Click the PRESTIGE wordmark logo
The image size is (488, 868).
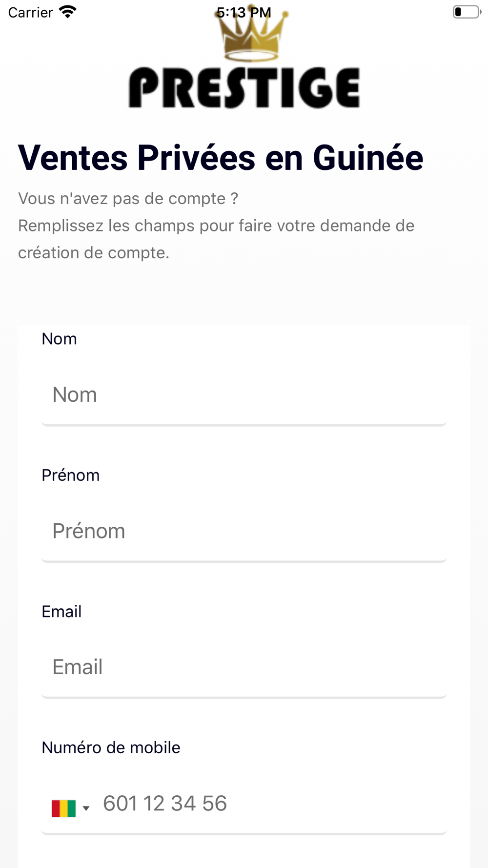[x=244, y=87]
